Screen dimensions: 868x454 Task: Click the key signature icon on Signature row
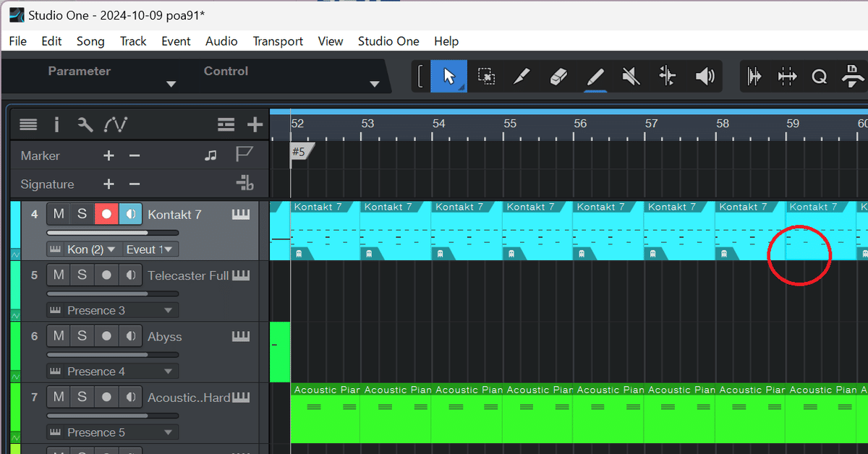pyautogui.click(x=244, y=184)
